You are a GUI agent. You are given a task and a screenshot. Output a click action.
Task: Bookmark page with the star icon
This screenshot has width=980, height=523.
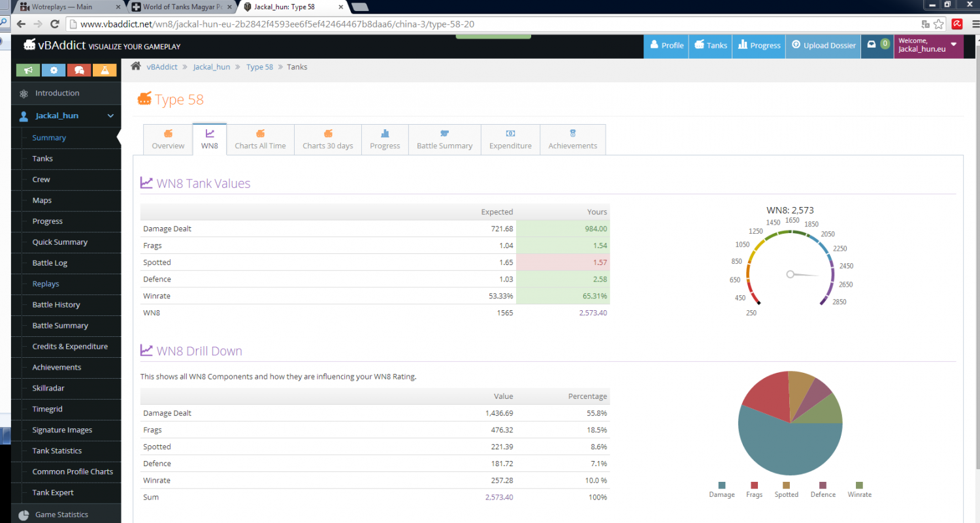pos(939,24)
